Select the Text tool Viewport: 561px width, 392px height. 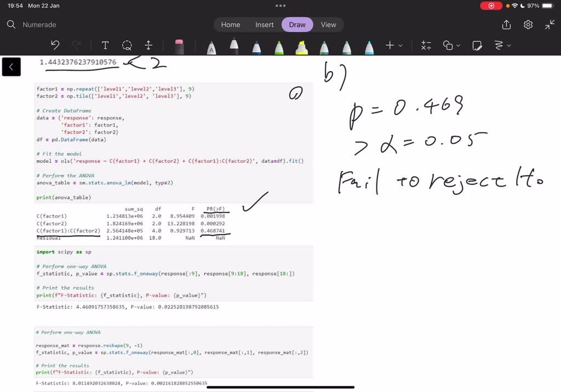(105, 45)
